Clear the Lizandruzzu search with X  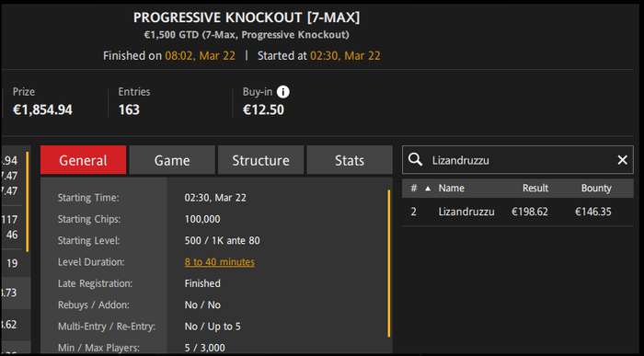pyautogui.click(x=622, y=160)
